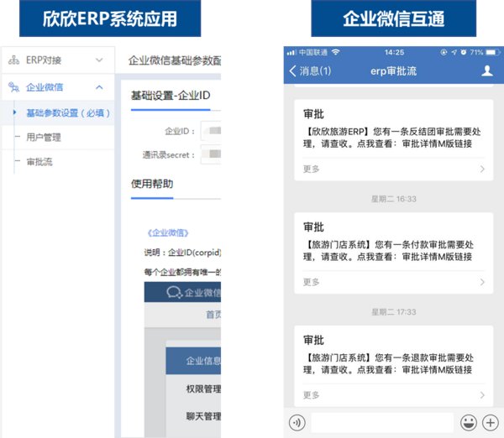Image resolution: width=504 pixels, height=438 pixels.
Task: Click the 星期二 16:33 timestamp
Action: tap(394, 199)
